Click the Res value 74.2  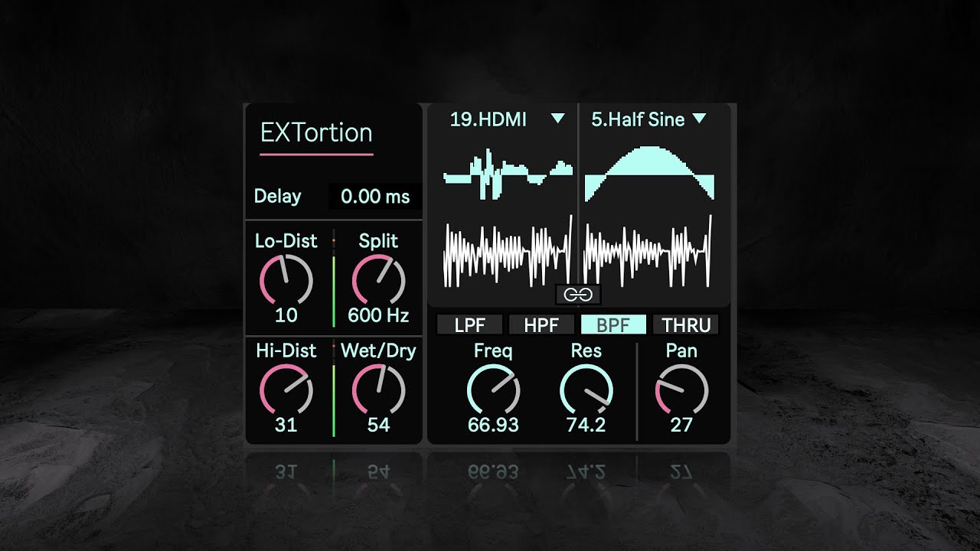tap(586, 425)
